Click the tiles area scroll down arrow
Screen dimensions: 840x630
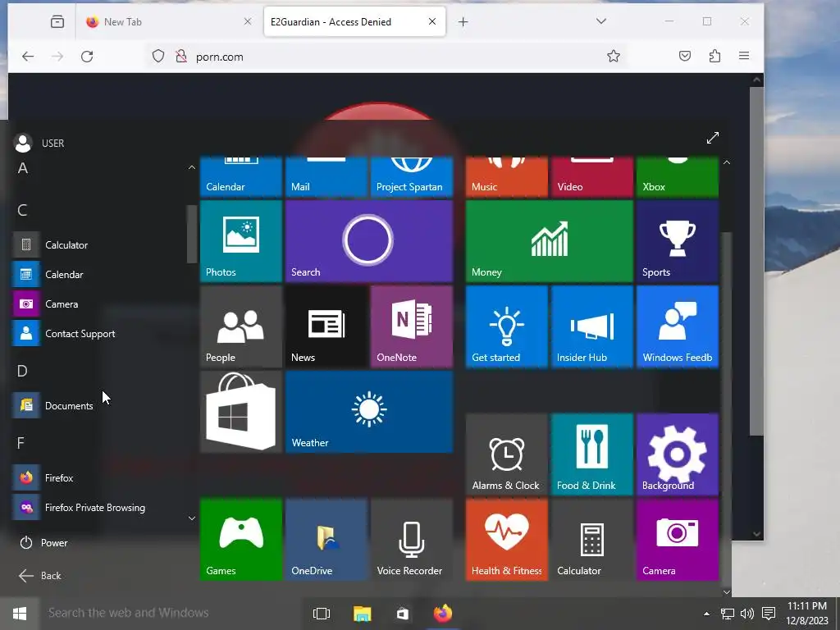click(727, 592)
